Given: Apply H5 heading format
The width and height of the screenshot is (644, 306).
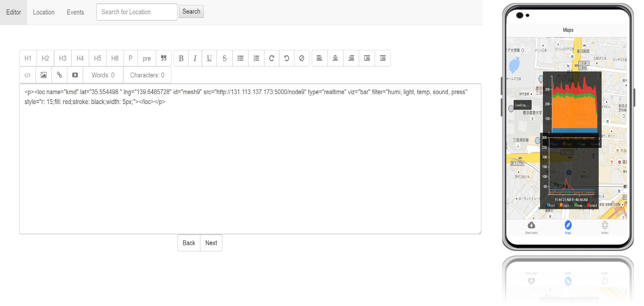Looking at the screenshot, I should 98,58.
